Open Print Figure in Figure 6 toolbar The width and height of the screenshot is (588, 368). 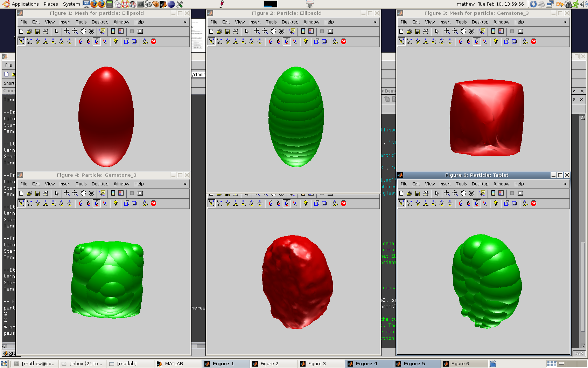[426, 193]
